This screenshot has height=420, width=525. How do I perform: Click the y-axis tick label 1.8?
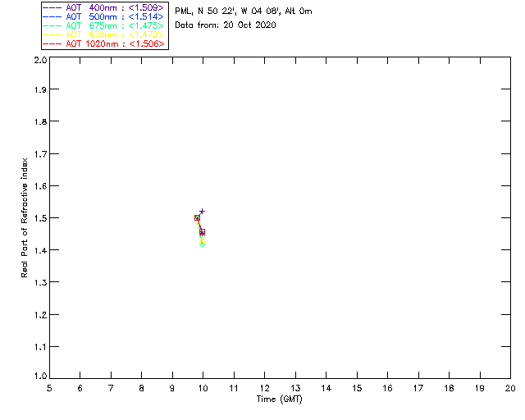[x=40, y=121]
